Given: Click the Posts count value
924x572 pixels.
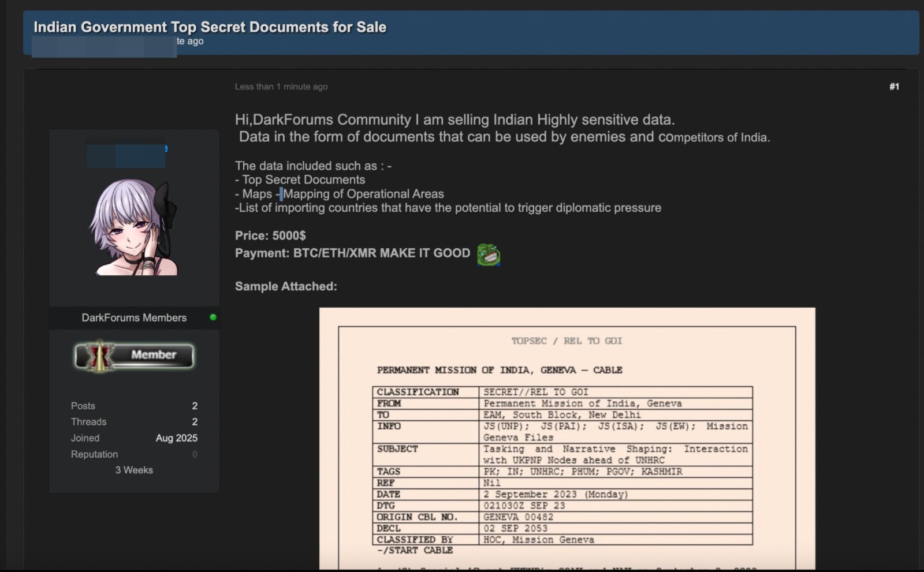Looking at the screenshot, I should (x=195, y=406).
